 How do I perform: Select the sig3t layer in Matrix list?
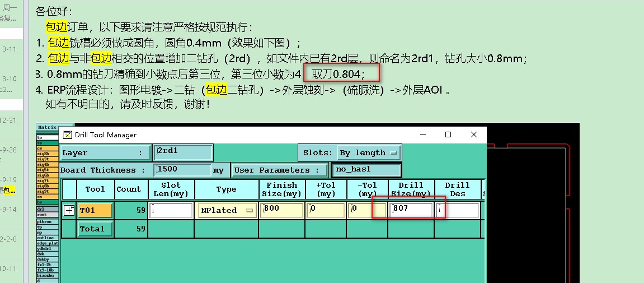[x=47, y=159]
